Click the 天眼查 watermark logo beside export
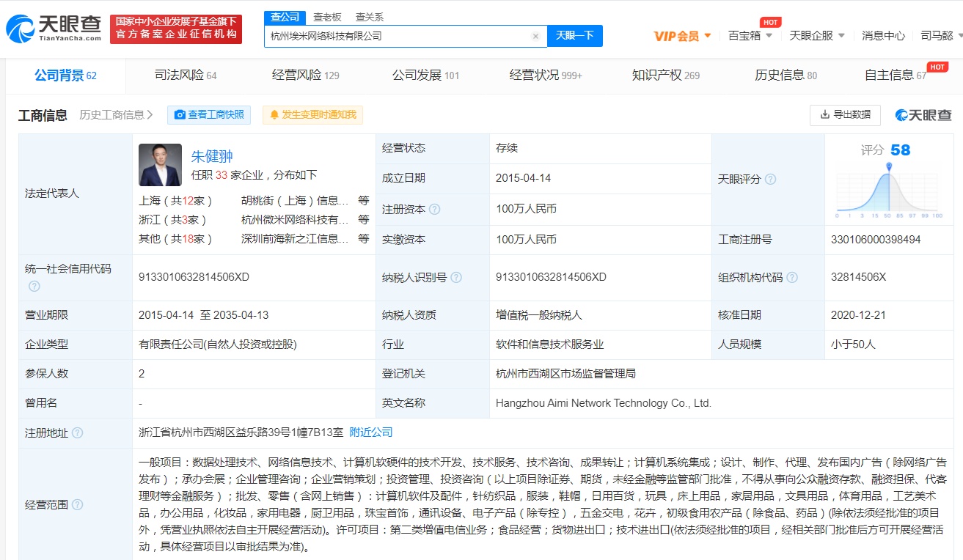 point(924,115)
